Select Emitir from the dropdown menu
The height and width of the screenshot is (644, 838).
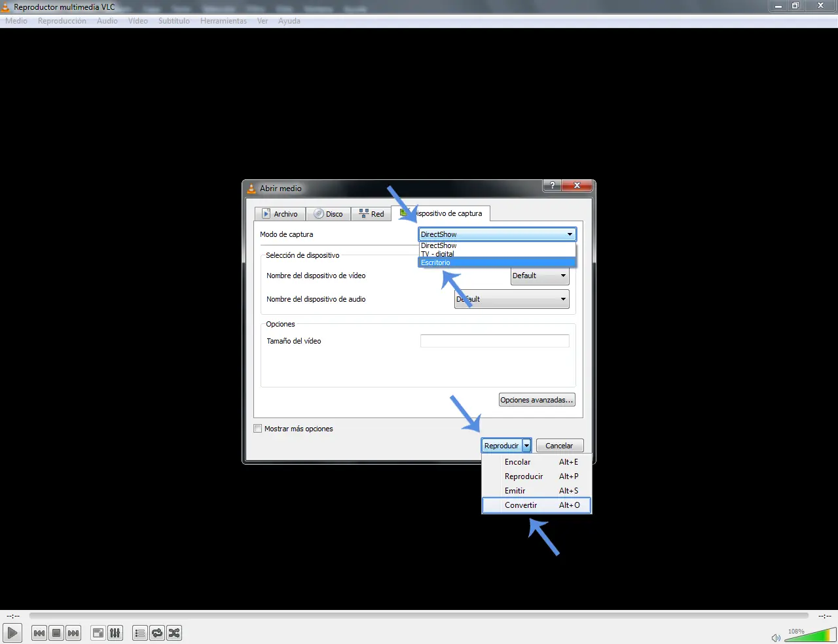537,491
